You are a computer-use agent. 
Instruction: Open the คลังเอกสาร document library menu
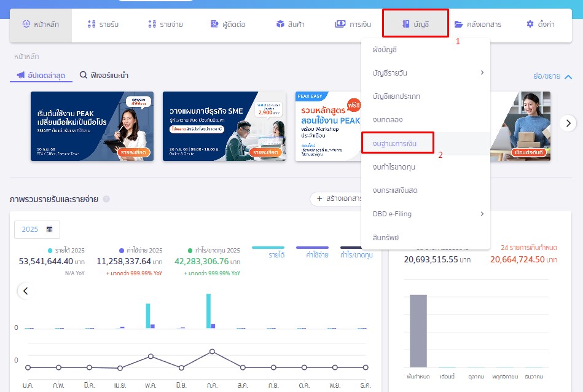click(x=478, y=25)
